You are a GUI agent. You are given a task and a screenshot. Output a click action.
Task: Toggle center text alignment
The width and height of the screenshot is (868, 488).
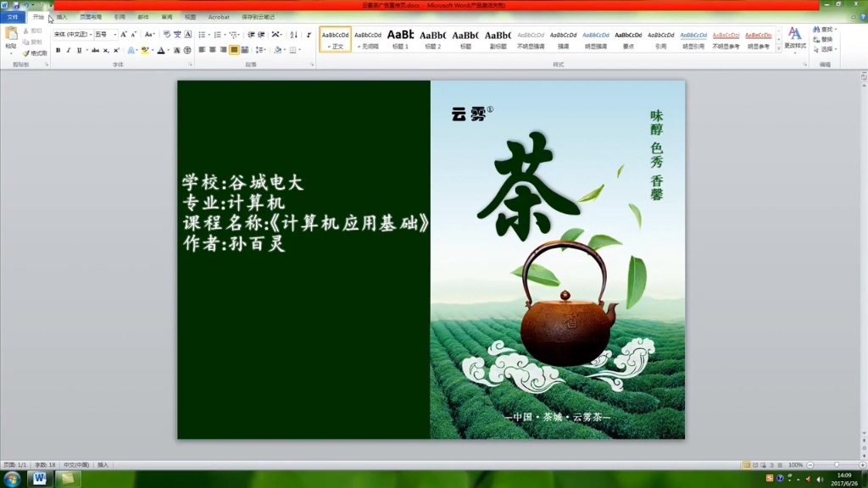(x=213, y=50)
